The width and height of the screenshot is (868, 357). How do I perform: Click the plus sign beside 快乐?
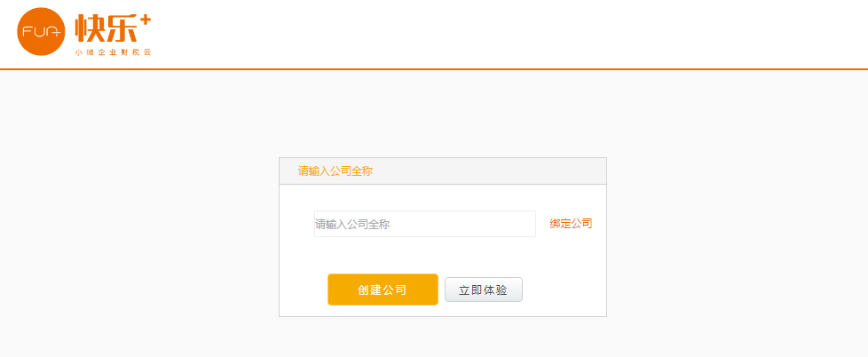[145, 20]
